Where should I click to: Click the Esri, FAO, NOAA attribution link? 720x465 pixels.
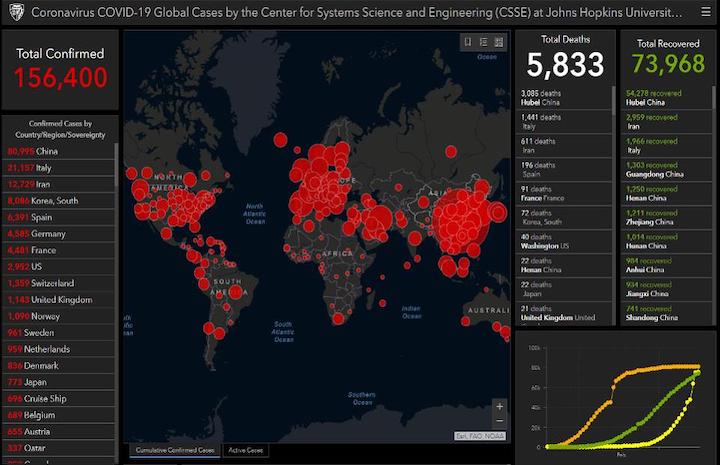click(480, 436)
